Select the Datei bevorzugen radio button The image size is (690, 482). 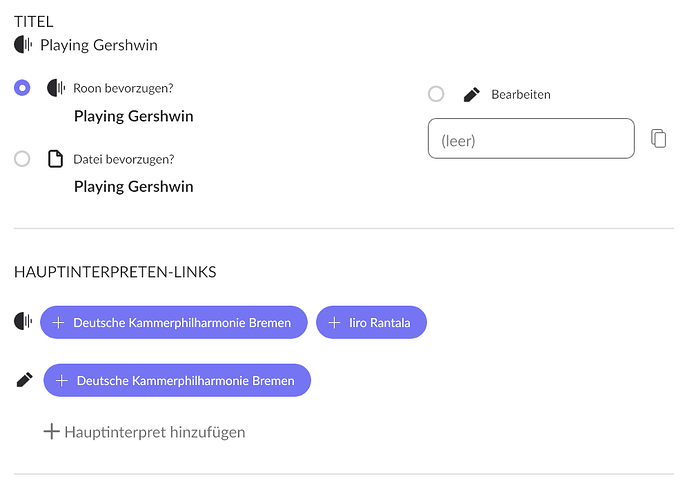(22, 159)
